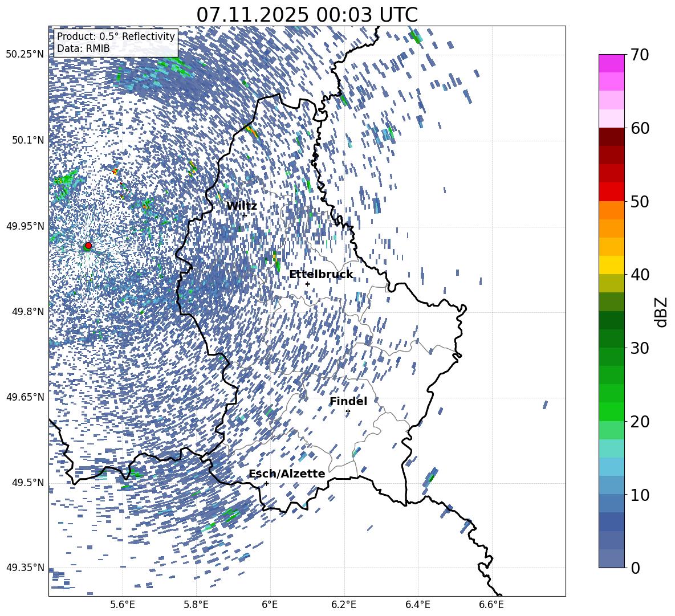This screenshot has height=616, width=675.
Task: Click the 70 tick label on colorbar
Action: pyautogui.click(x=639, y=55)
